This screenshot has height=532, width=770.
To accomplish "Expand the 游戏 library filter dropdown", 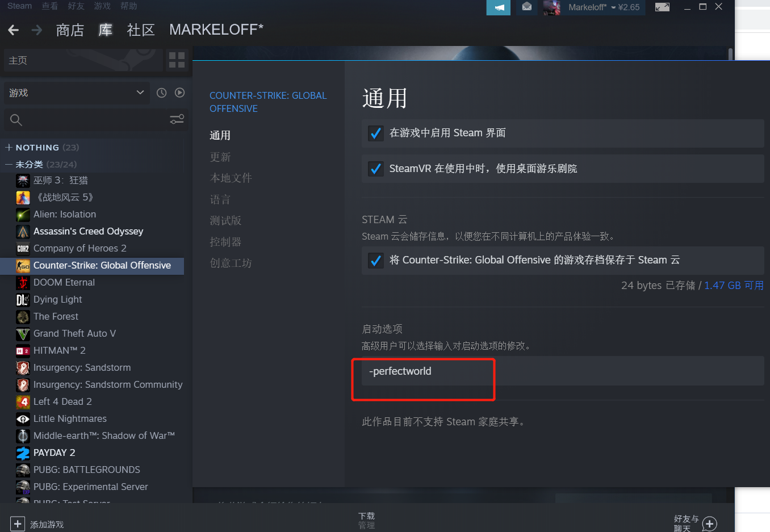I will point(77,93).
